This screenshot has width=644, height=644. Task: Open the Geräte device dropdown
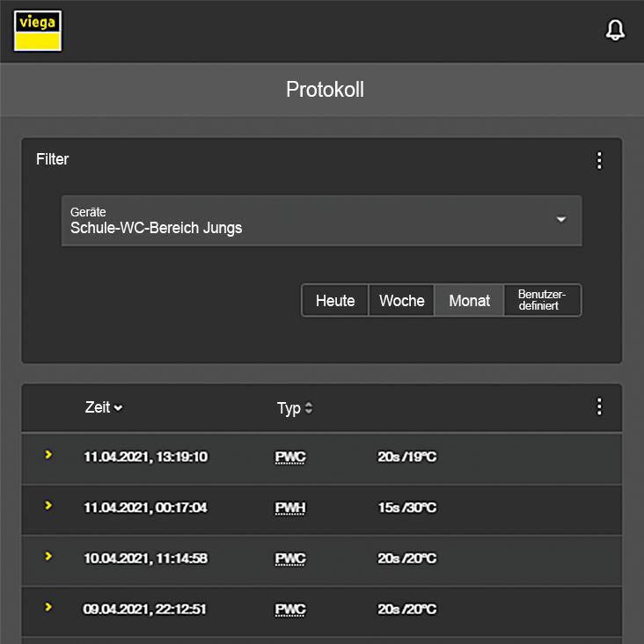point(322,221)
